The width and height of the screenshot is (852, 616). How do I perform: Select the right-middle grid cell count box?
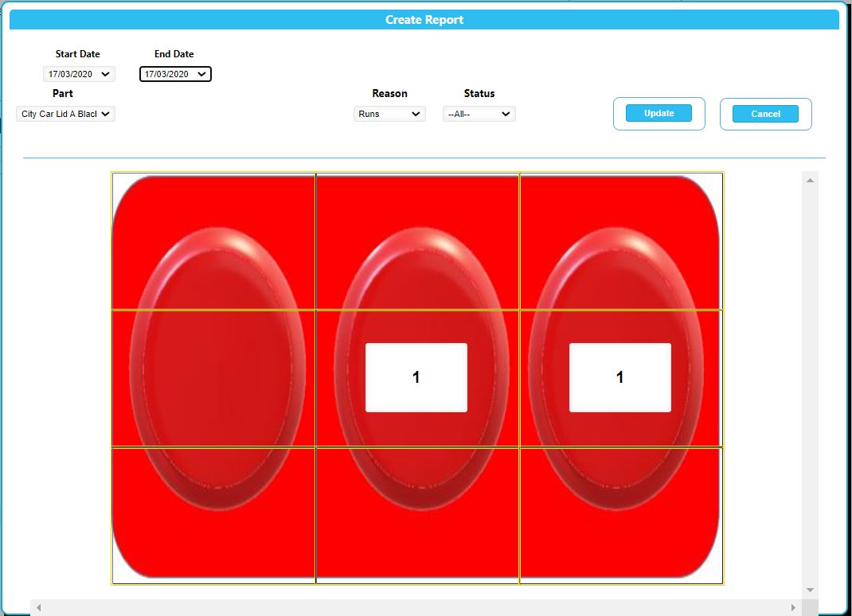620,377
